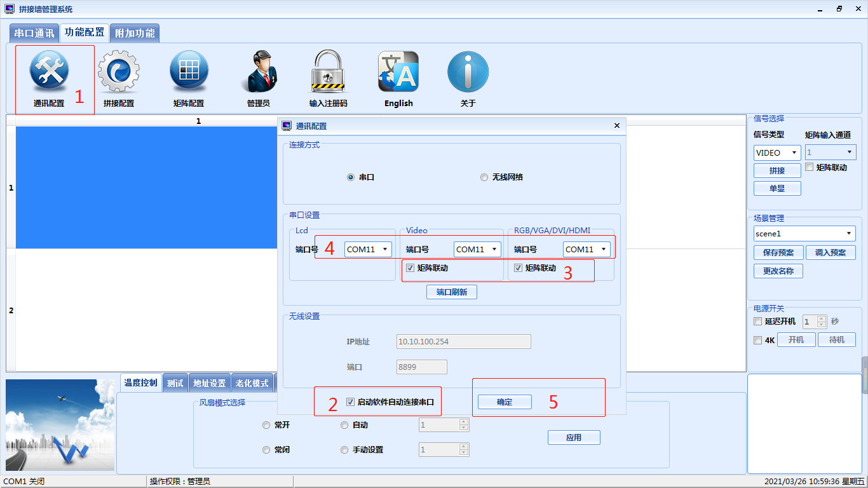Screen dimensions: 868x488
Task: Select the 无线网络 radio button
Action: [484, 178]
